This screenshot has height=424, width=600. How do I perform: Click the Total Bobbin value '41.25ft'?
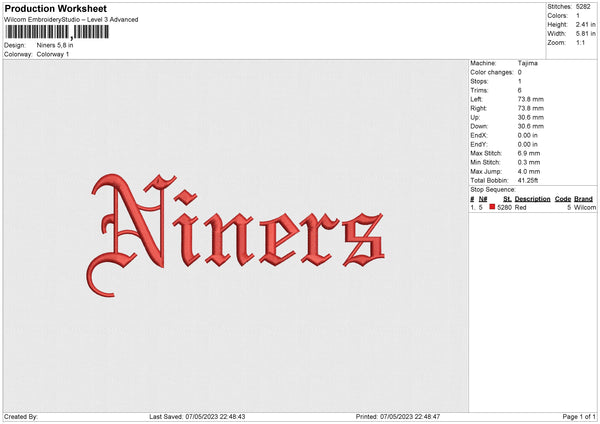pos(528,180)
